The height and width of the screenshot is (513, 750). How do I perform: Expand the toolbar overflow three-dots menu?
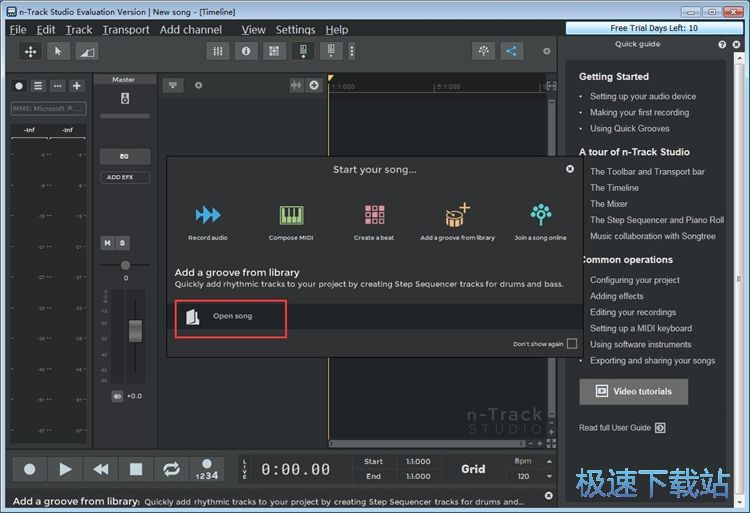[351, 51]
